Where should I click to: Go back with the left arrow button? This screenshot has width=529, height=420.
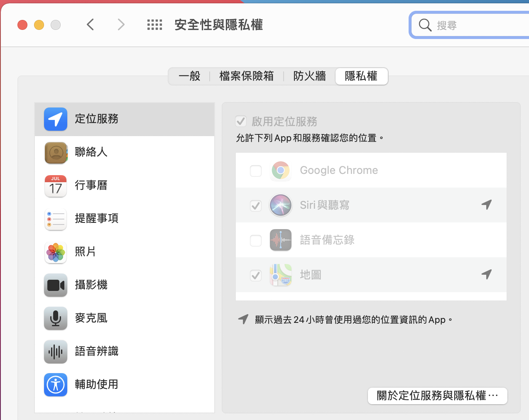pos(91,25)
